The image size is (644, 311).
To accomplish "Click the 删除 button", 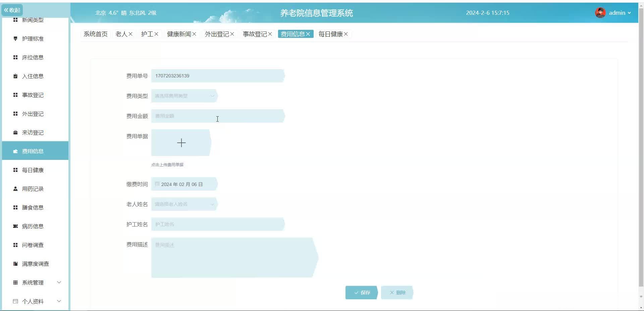I will click(397, 293).
